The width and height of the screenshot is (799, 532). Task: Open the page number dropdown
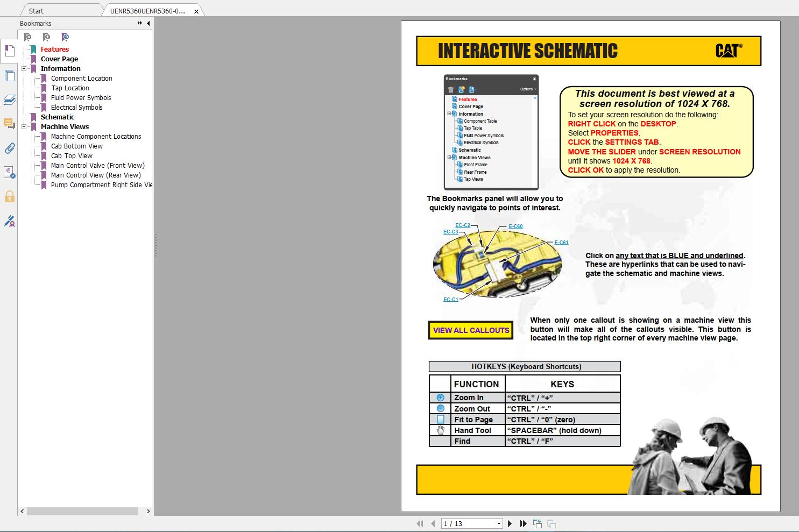coord(499,523)
